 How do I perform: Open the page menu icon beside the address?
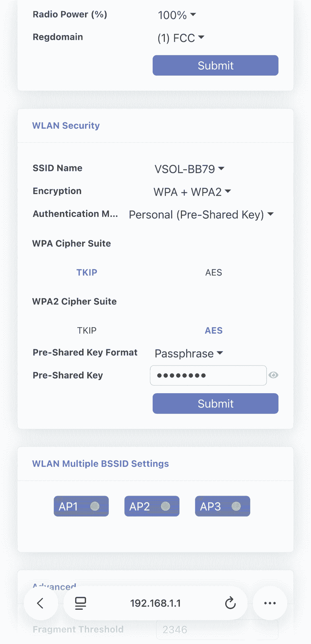[x=80, y=603]
